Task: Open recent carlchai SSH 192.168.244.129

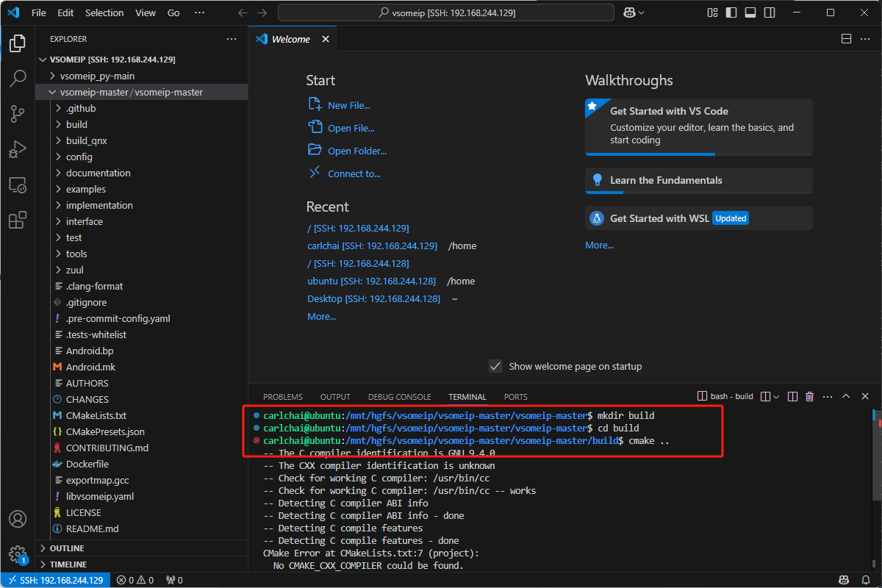Action: (x=372, y=245)
